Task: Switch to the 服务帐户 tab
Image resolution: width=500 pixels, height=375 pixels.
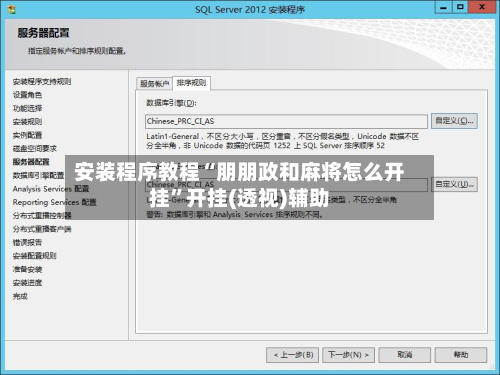Action: 154,83
